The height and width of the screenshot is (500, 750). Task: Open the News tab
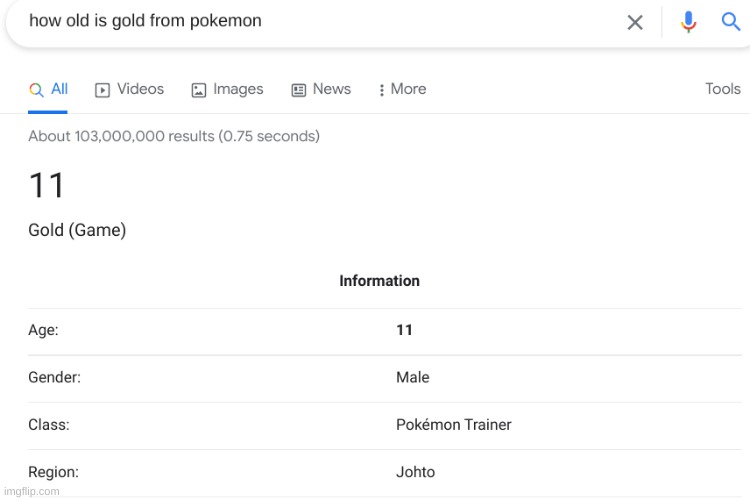coord(321,89)
